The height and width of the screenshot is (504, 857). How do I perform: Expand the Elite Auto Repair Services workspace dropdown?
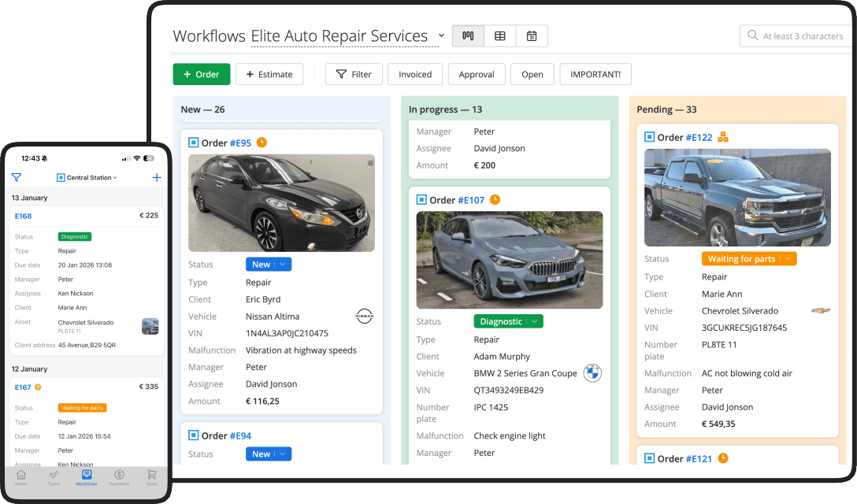coord(440,36)
